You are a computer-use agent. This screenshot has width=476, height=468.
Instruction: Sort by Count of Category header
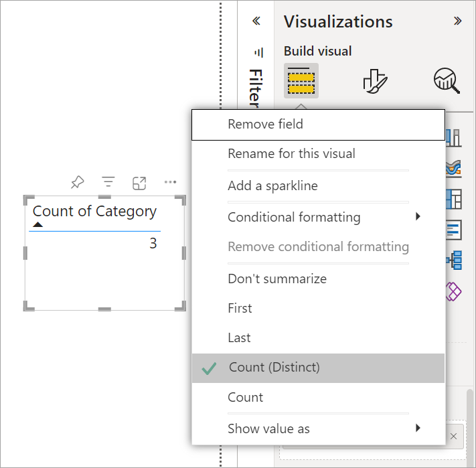(94, 212)
